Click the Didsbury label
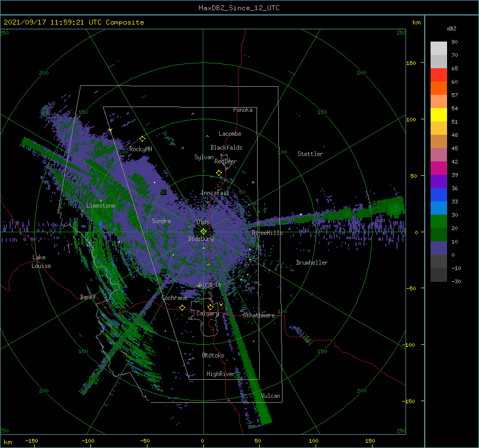 coord(201,239)
